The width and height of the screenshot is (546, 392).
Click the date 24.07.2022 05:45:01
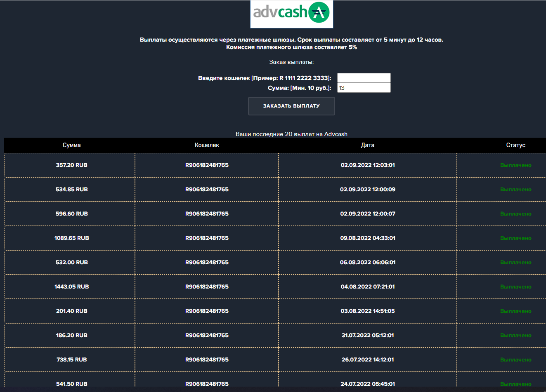[x=368, y=384]
